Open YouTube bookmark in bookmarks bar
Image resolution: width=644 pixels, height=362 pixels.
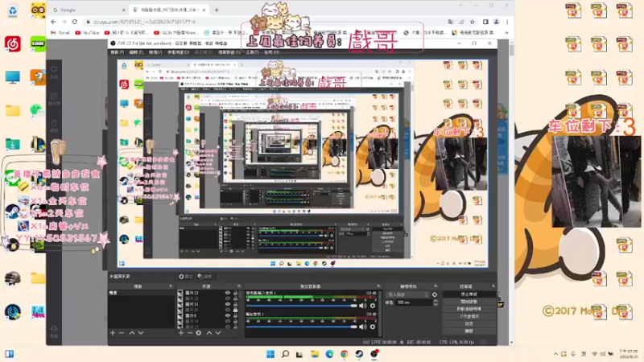point(87,32)
